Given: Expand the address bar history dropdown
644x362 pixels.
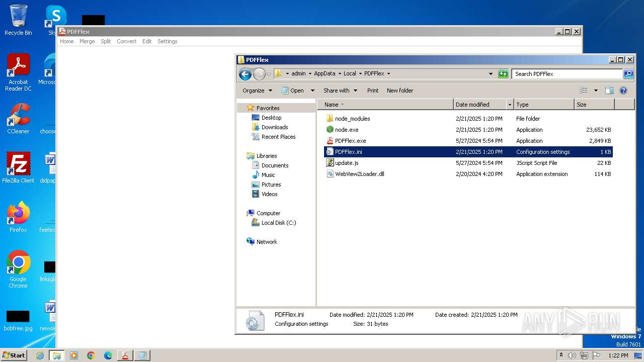Looking at the screenshot, I should [x=491, y=74].
